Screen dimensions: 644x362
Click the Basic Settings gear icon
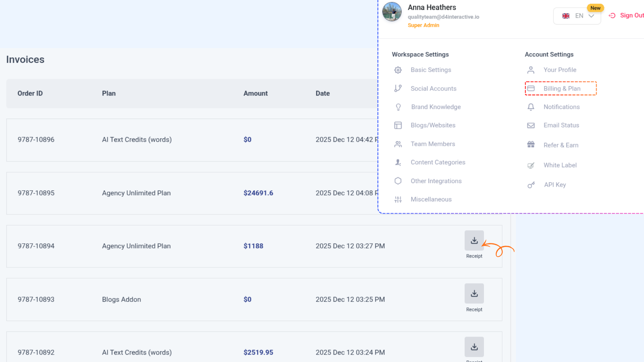[x=398, y=70]
